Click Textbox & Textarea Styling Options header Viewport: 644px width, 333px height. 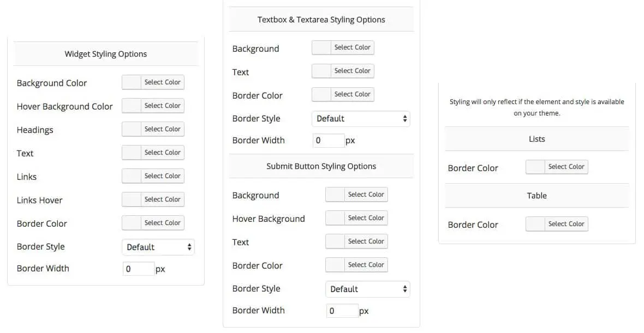[321, 19]
